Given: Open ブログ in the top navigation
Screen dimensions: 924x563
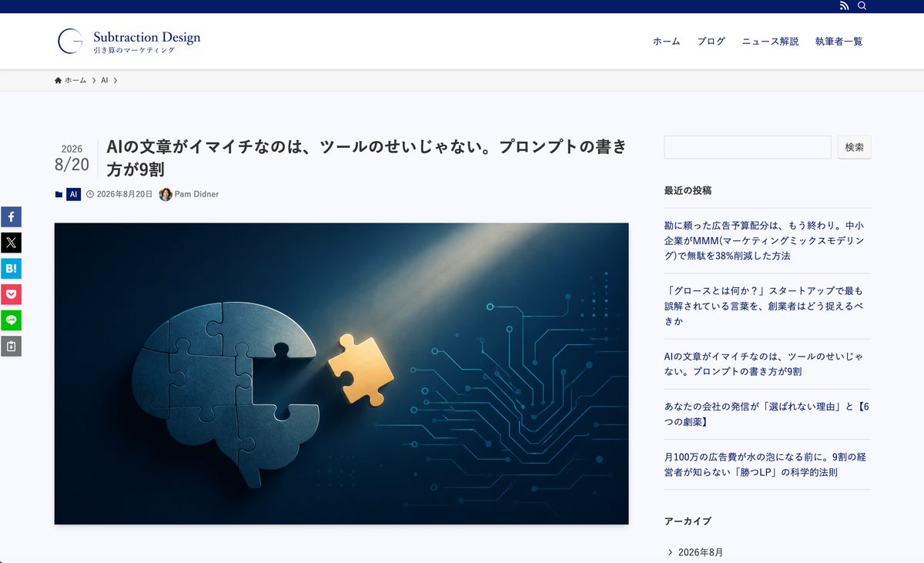Looking at the screenshot, I should tap(711, 42).
